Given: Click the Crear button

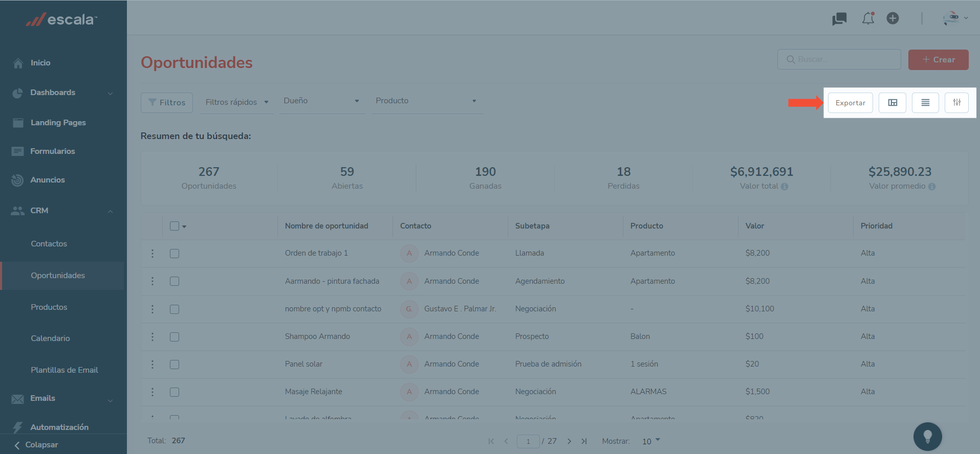Looking at the screenshot, I should tap(938, 60).
